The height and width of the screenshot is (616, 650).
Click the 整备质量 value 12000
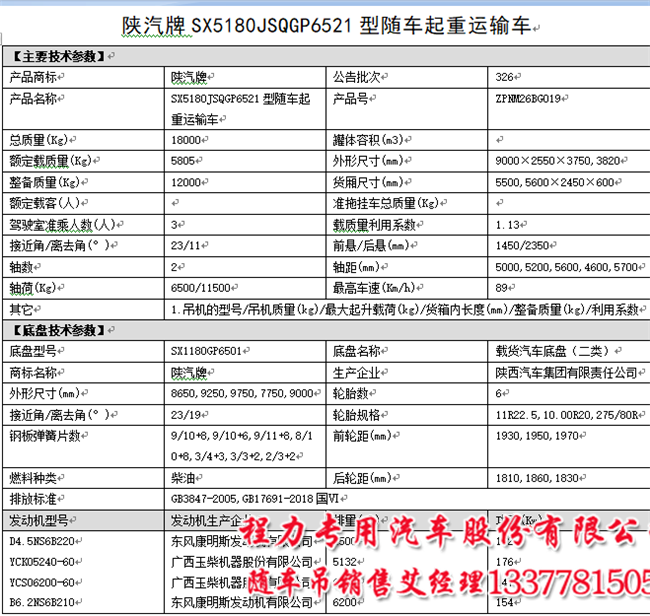188,182
